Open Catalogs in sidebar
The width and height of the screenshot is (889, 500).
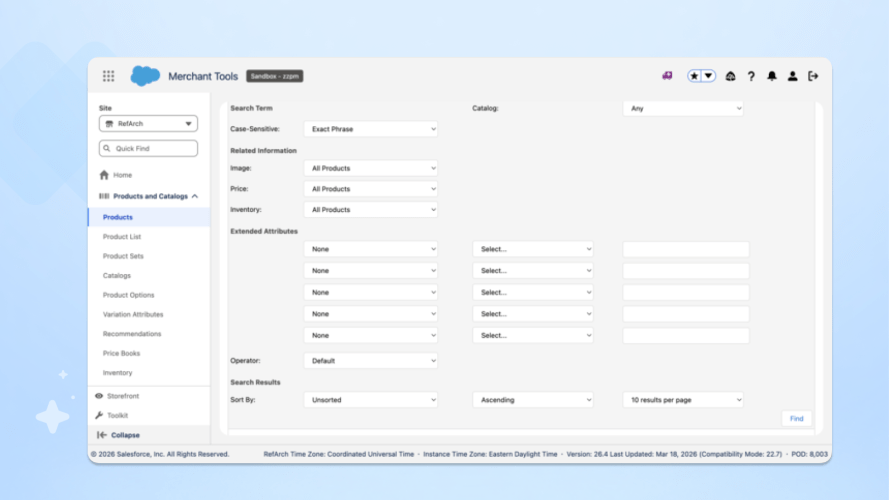tap(117, 276)
